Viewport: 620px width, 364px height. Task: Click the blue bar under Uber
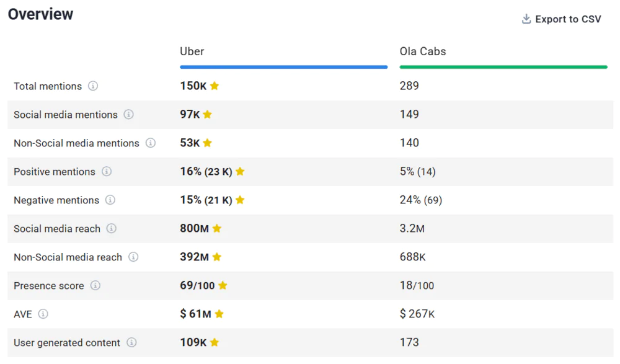[x=283, y=67]
